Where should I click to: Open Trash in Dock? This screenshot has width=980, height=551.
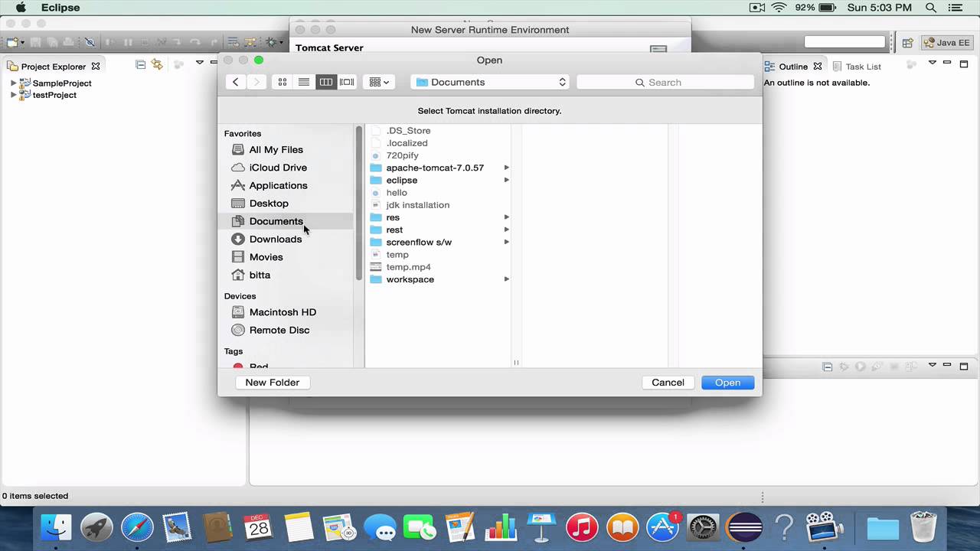coord(924,527)
